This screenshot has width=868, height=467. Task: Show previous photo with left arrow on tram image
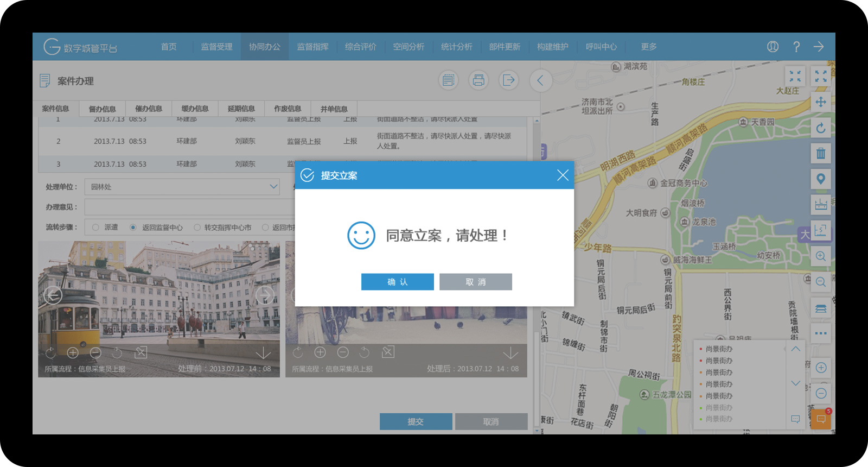[x=53, y=295]
